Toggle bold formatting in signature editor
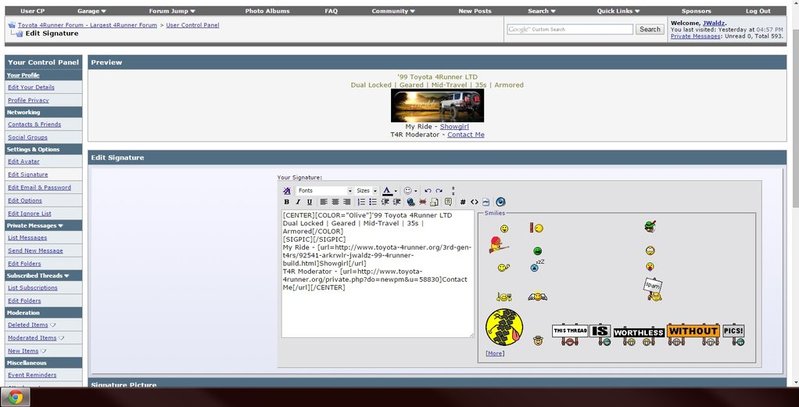The height and width of the screenshot is (407, 799). (286, 202)
